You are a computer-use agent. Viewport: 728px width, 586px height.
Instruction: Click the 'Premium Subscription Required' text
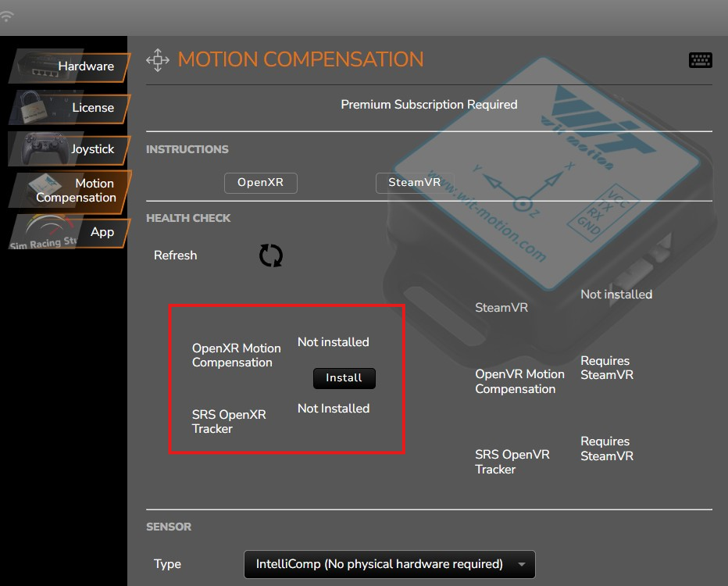click(429, 105)
